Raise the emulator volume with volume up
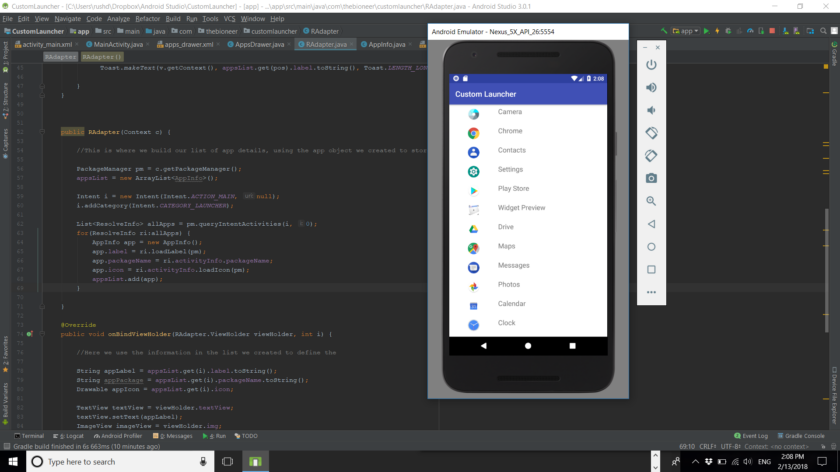 (651, 88)
